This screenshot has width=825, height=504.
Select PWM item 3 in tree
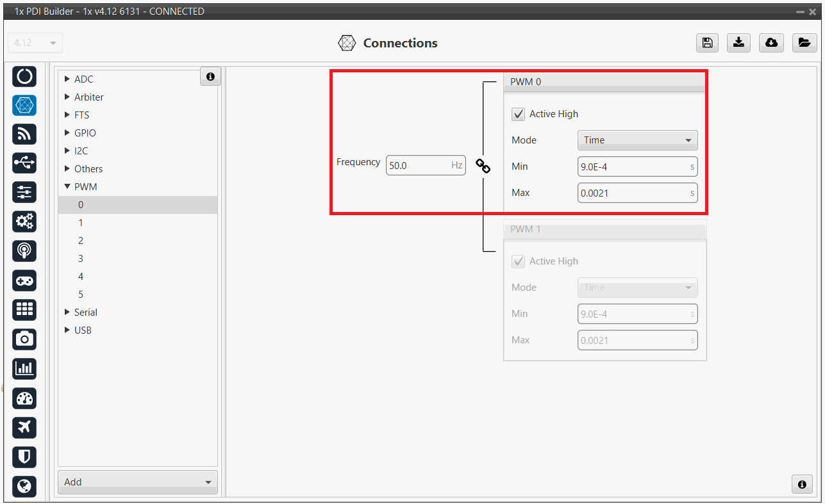tap(81, 259)
